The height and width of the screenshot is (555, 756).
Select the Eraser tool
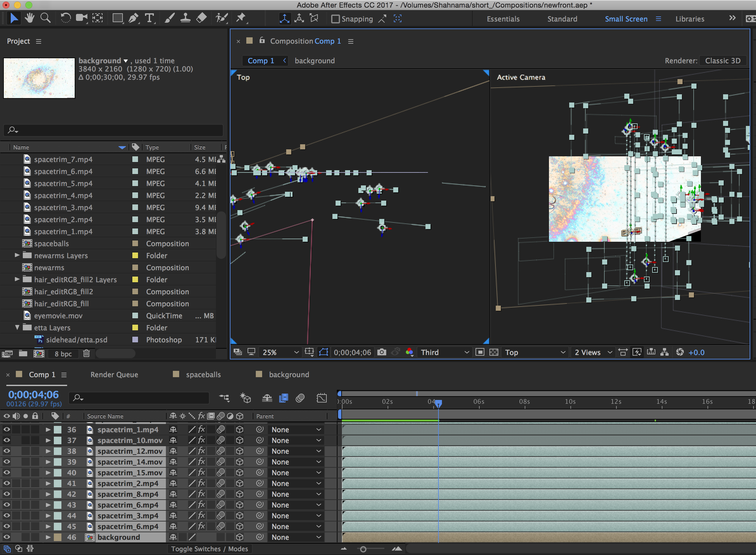201,18
